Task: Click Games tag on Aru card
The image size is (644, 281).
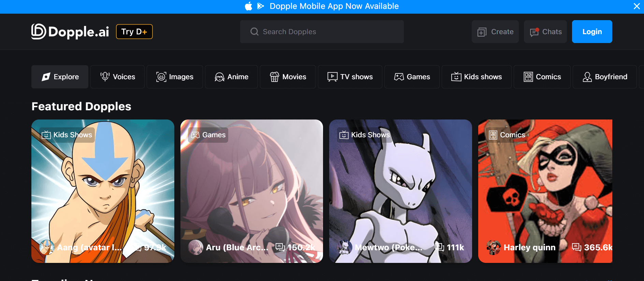Action: click(208, 135)
